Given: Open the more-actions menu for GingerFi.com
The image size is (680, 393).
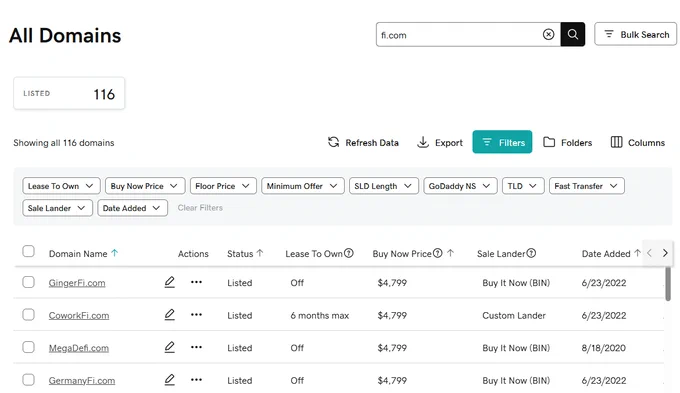Looking at the screenshot, I should tap(196, 282).
